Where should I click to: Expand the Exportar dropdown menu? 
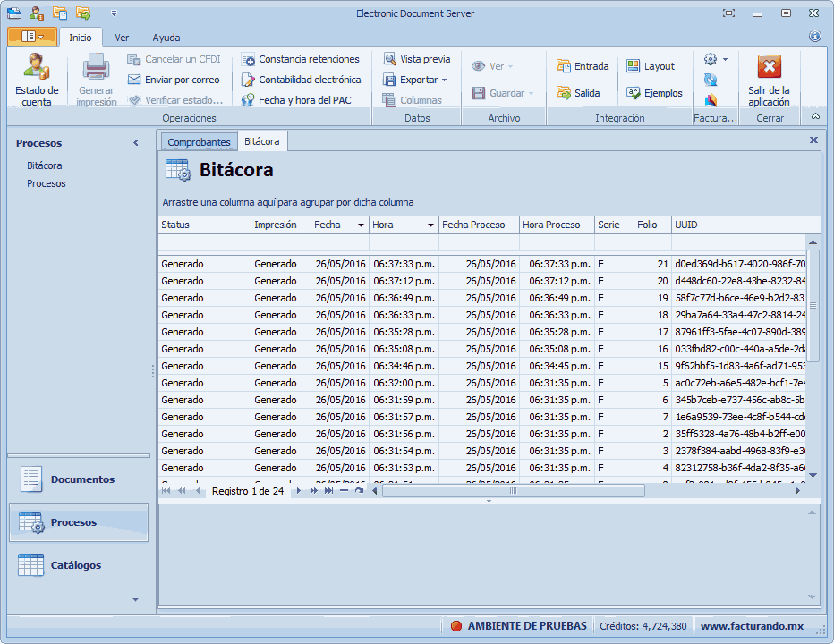pyautogui.click(x=444, y=80)
